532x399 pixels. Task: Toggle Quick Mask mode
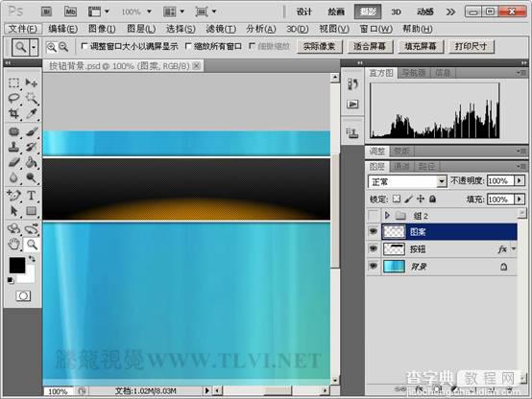[x=23, y=296]
